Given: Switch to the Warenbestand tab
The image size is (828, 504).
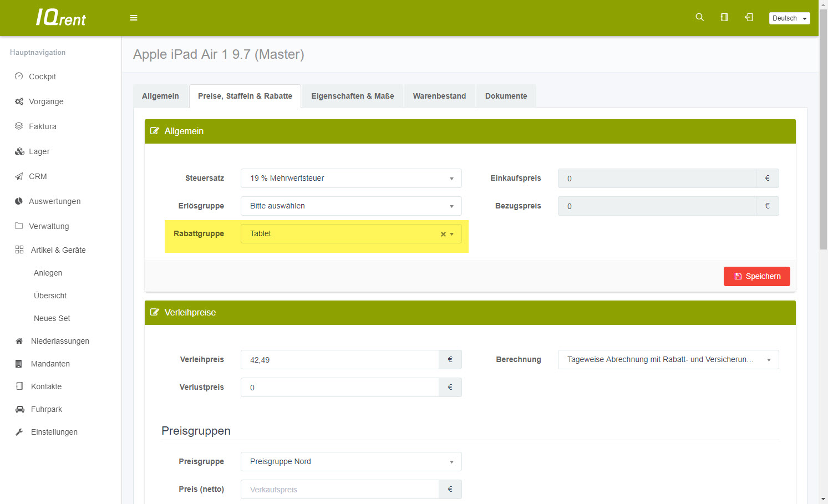Looking at the screenshot, I should tap(439, 96).
